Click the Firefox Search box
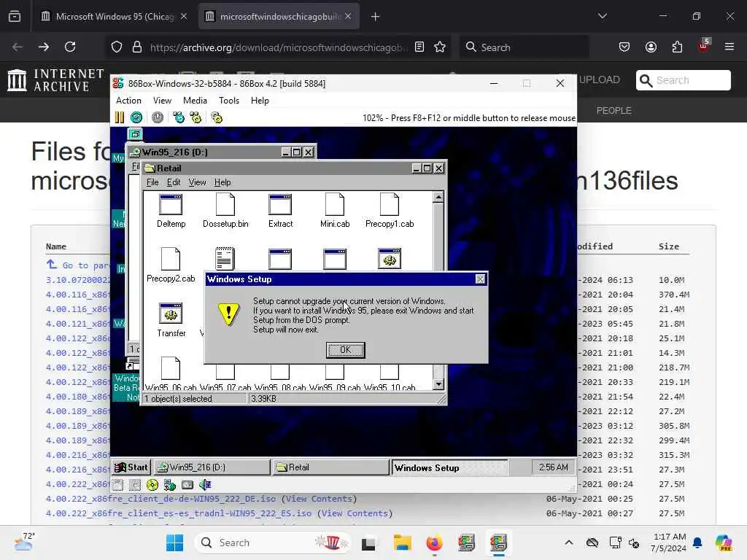Screen dimensions: 747x560 (524, 47)
